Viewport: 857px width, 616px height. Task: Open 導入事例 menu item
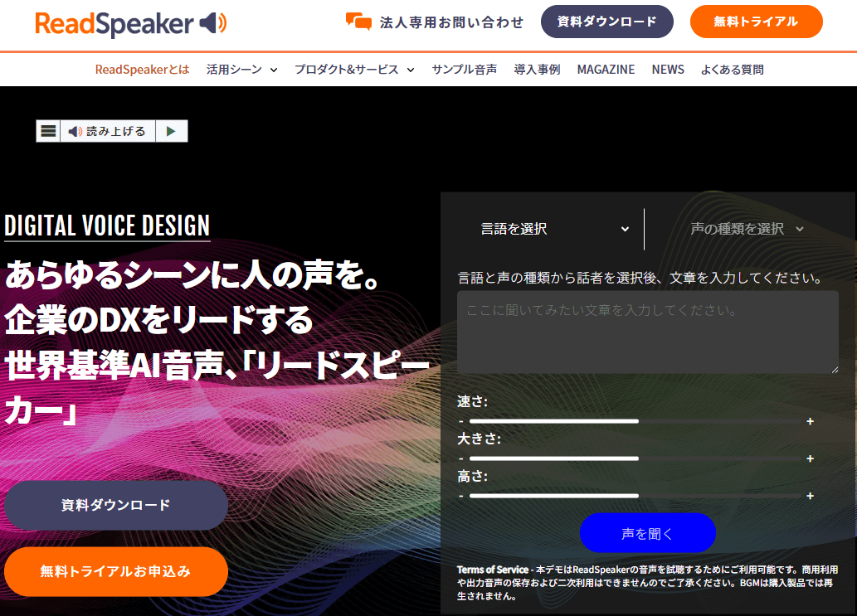click(538, 70)
